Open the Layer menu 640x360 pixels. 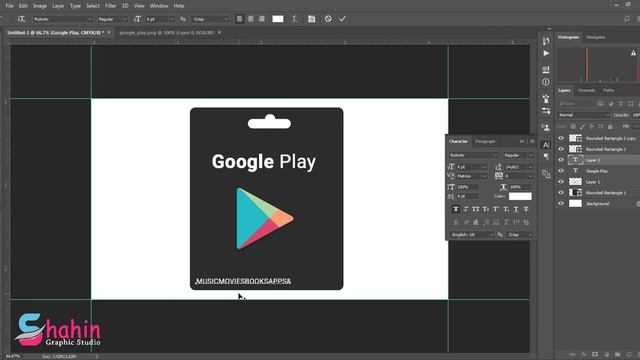pos(58,6)
